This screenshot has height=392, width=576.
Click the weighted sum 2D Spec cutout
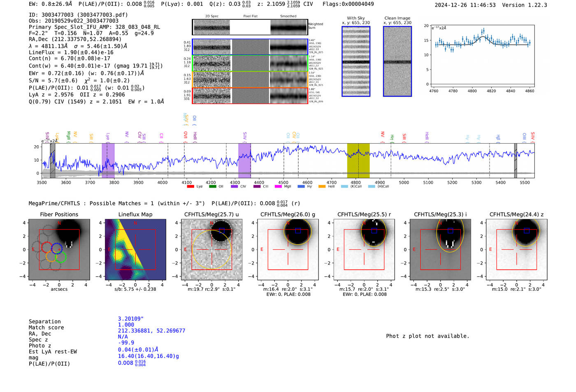211,27
